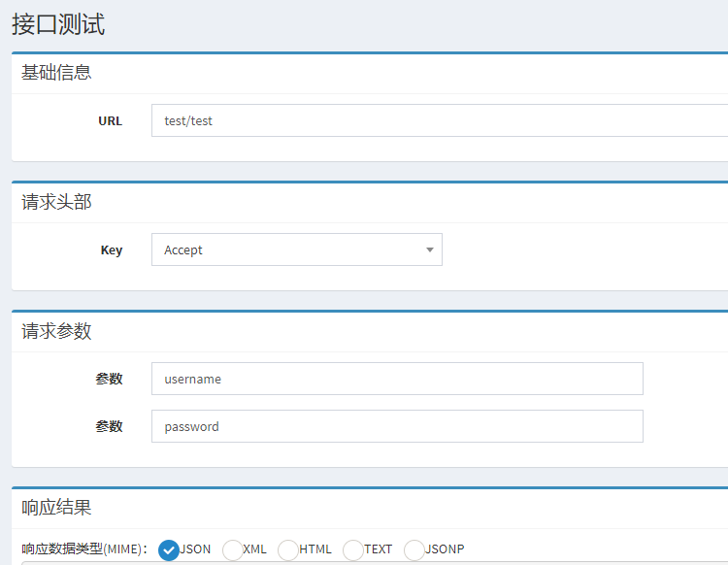Click the 接口测试 page heading
The height and width of the screenshot is (565, 728).
[58, 24]
